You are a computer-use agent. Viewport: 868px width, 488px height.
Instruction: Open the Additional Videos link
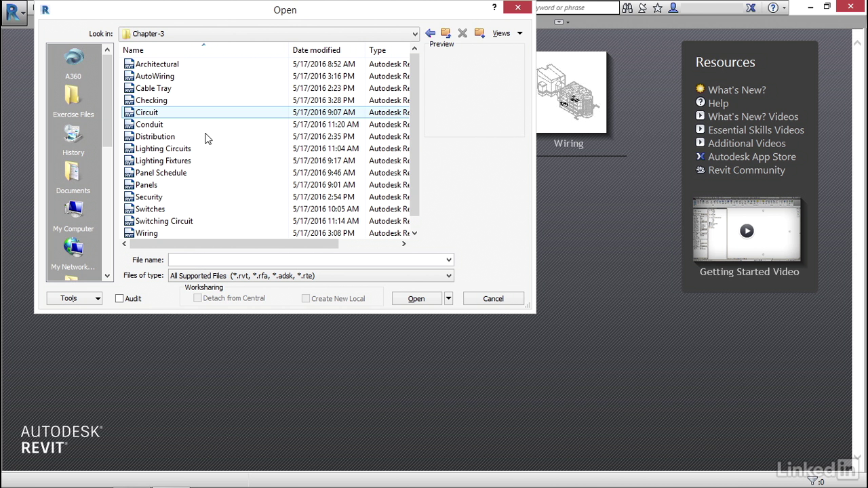[x=747, y=143]
